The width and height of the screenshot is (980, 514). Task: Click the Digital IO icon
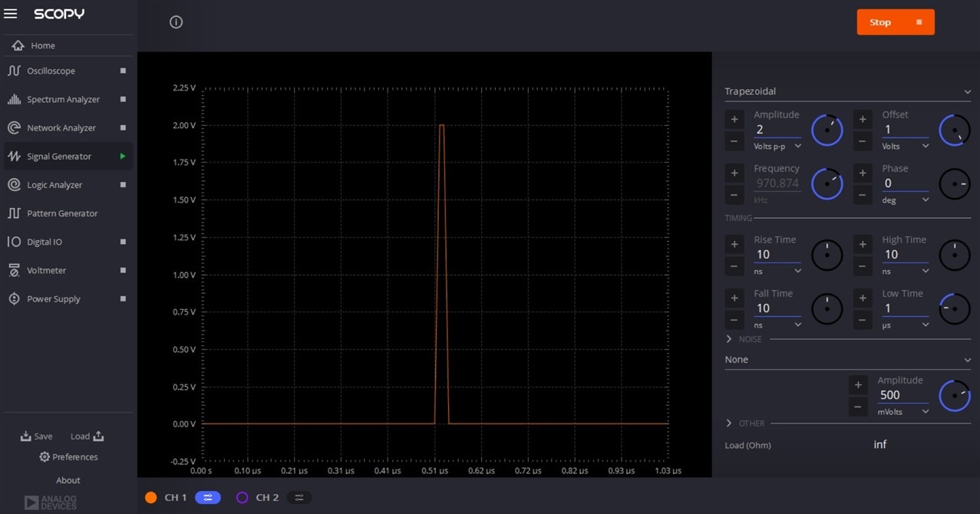pyautogui.click(x=14, y=242)
